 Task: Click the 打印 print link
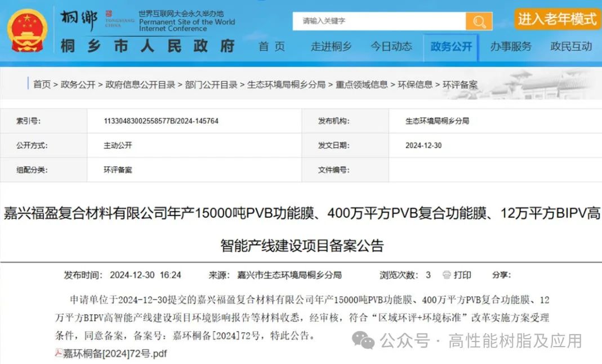tap(462, 275)
